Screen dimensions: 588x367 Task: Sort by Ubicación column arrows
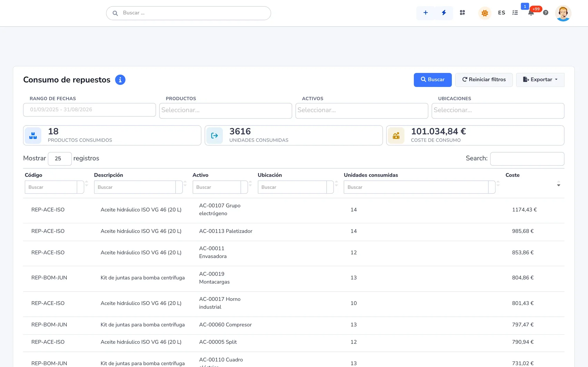click(x=336, y=184)
